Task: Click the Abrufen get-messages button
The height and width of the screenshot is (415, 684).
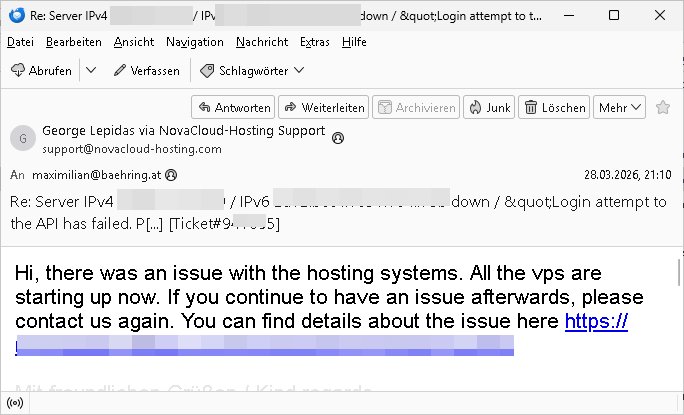Action: (41, 70)
